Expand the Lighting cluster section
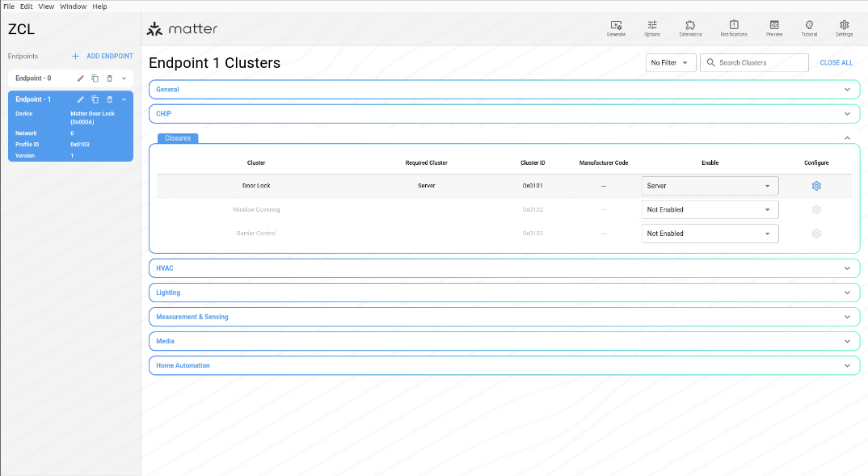Viewport: 868px width, 476px height. 504,293
